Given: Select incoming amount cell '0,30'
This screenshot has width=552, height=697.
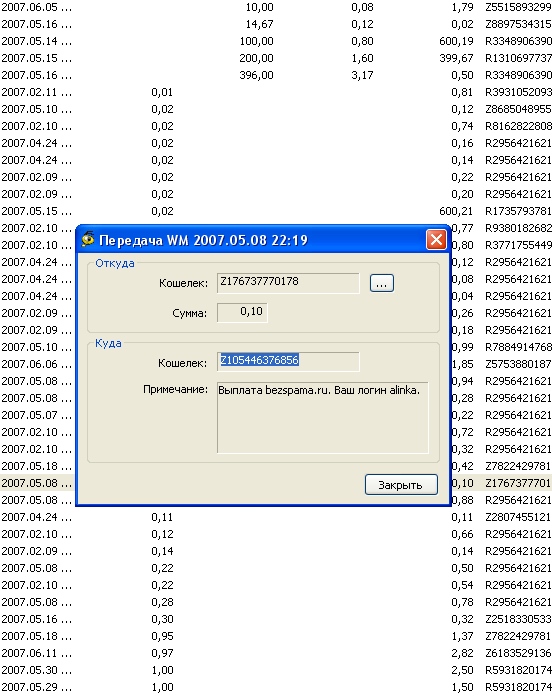Looking at the screenshot, I should coord(162,619).
